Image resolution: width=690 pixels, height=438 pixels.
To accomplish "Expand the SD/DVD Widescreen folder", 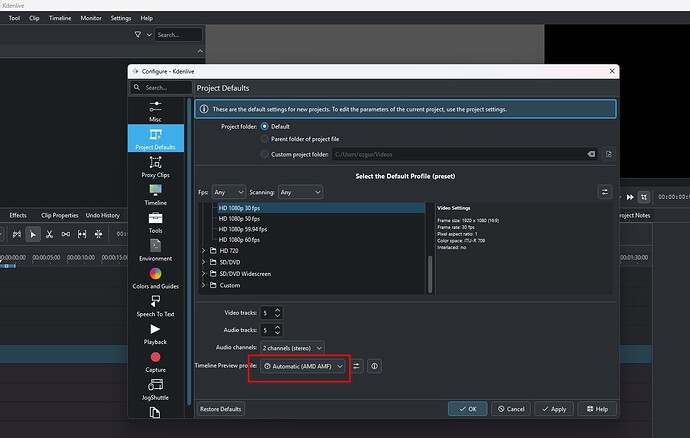I will tap(203, 273).
